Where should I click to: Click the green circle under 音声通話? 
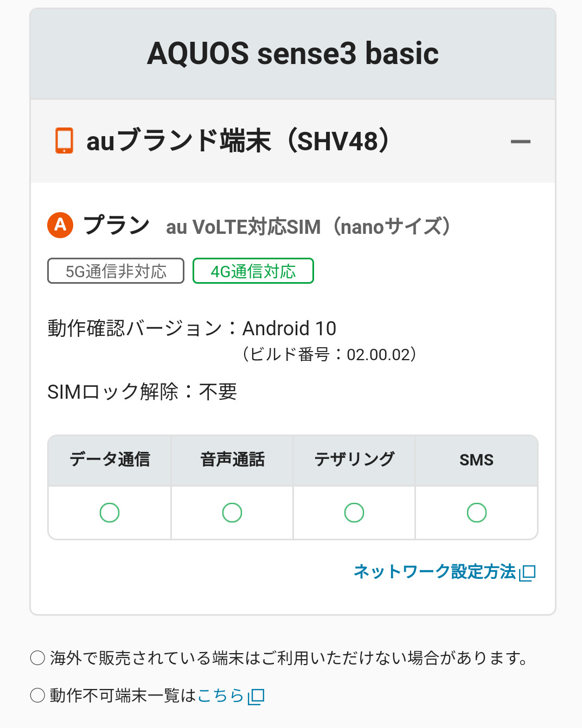(x=232, y=513)
